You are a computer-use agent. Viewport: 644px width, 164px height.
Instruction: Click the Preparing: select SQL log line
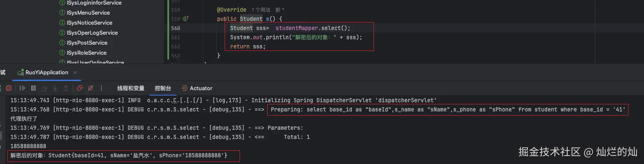[x=448, y=110]
